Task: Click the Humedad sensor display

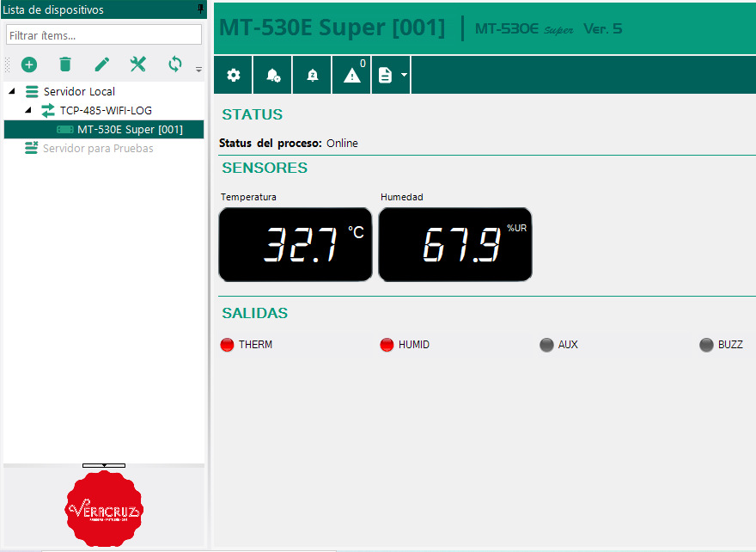Action: 455,244
